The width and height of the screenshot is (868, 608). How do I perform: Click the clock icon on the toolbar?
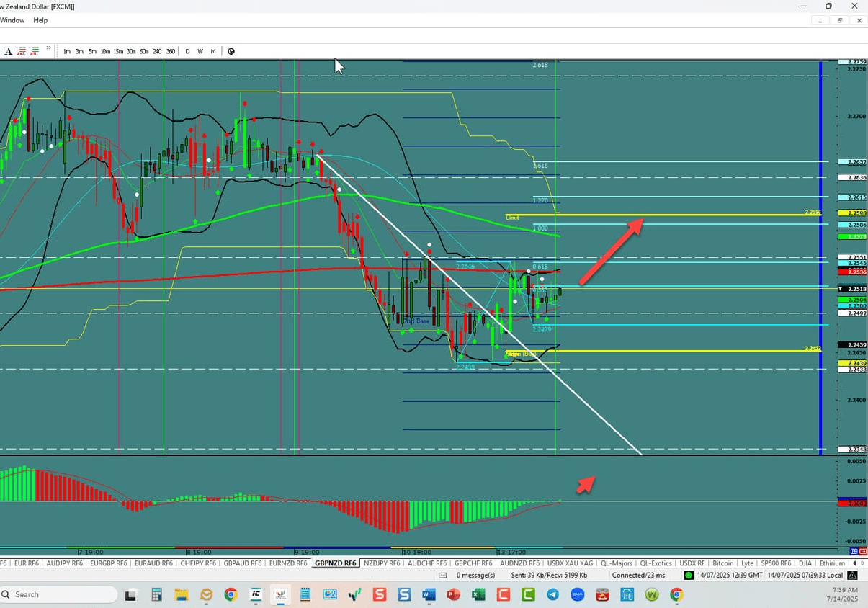[231, 51]
